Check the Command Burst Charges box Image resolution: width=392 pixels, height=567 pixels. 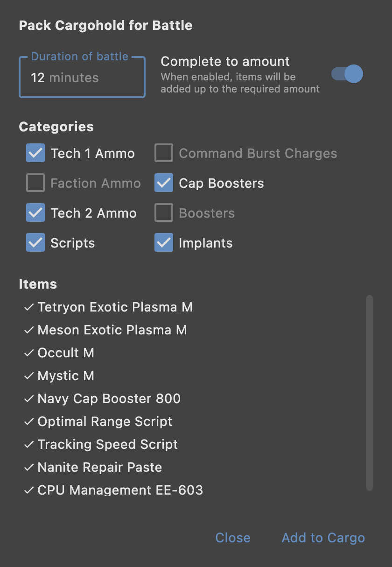pyautogui.click(x=164, y=153)
